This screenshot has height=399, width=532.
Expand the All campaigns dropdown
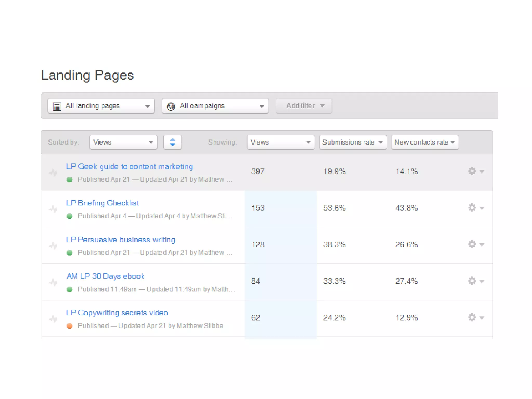[x=215, y=106]
